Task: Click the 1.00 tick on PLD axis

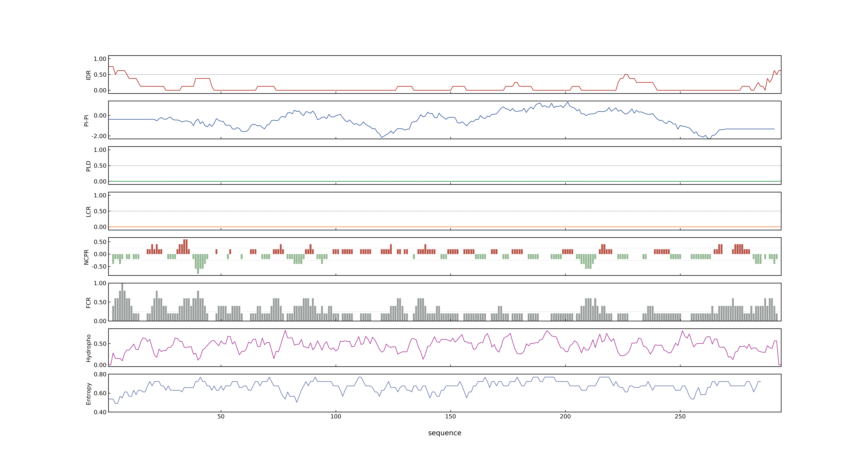Action: (x=100, y=150)
